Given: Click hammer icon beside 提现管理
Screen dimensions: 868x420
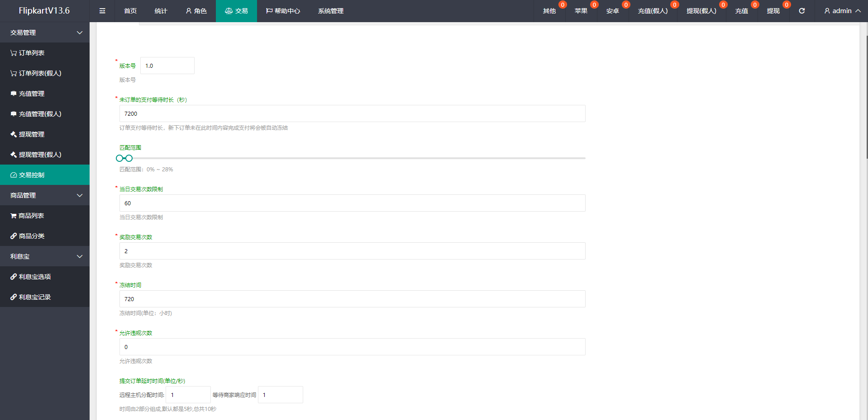Looking at the screenshot, I should (14, 134).
